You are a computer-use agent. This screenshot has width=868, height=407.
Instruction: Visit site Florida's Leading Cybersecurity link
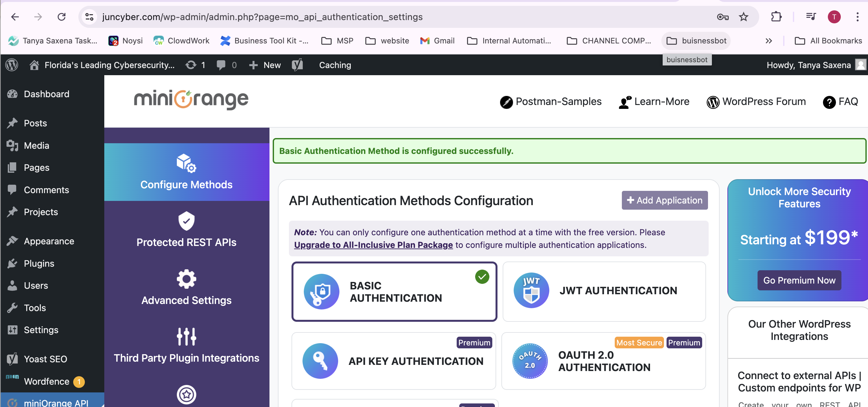[x=102, y=65]
